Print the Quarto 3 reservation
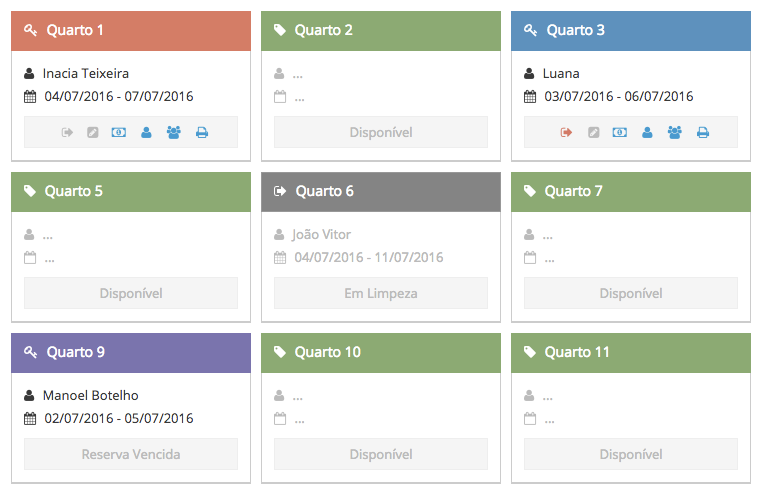The image size is (758, 491). tap(703, 132)
